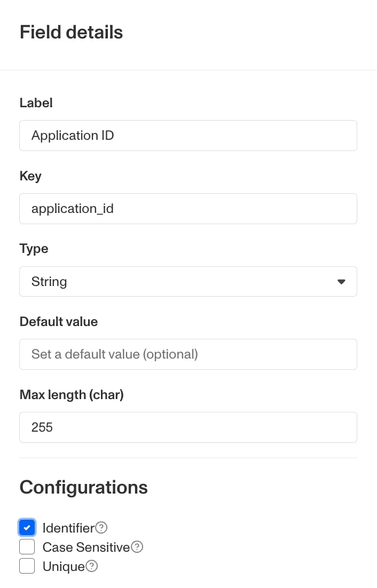Viewport: 377px width, 588px height.
Task: Focus the Max length field showing 255
Action: (188, 427)
